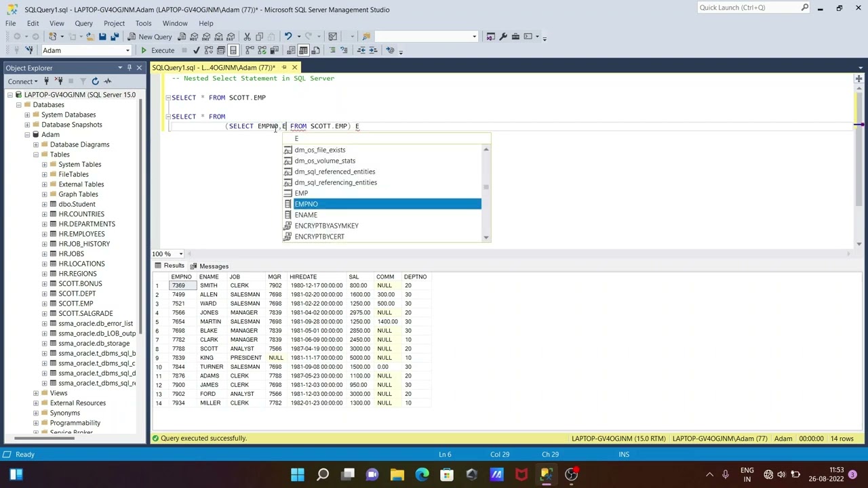
Task: Click the Save All icon
Action: [115, 37]
